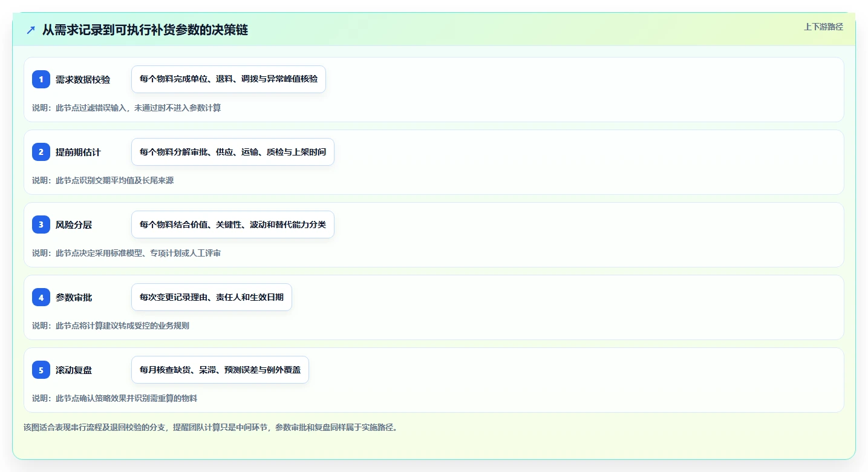Select the step 1 number badge

pyautogui.click(x=41, y=79)
